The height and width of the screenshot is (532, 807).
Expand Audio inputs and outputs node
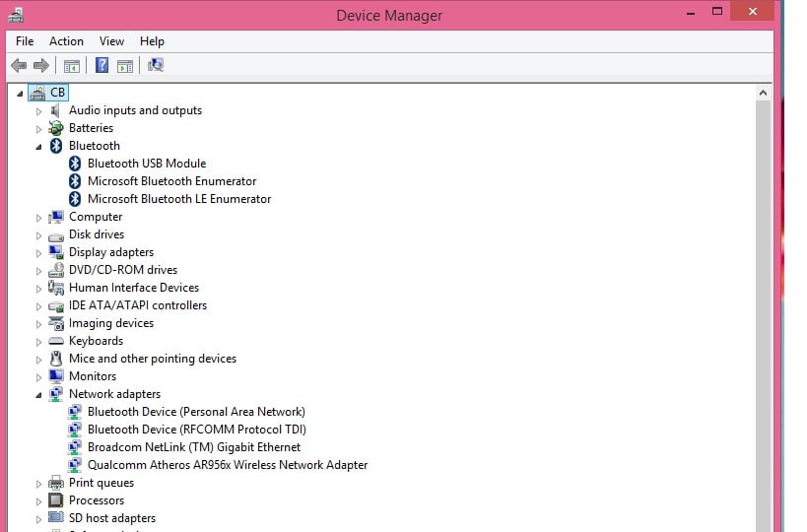38,111
